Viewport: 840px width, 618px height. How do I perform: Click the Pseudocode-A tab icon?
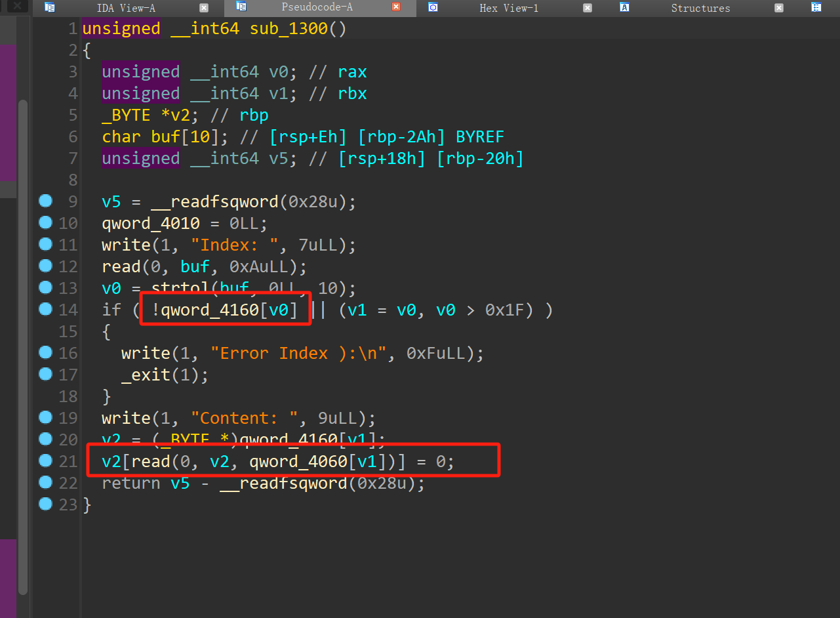point(241,7)
